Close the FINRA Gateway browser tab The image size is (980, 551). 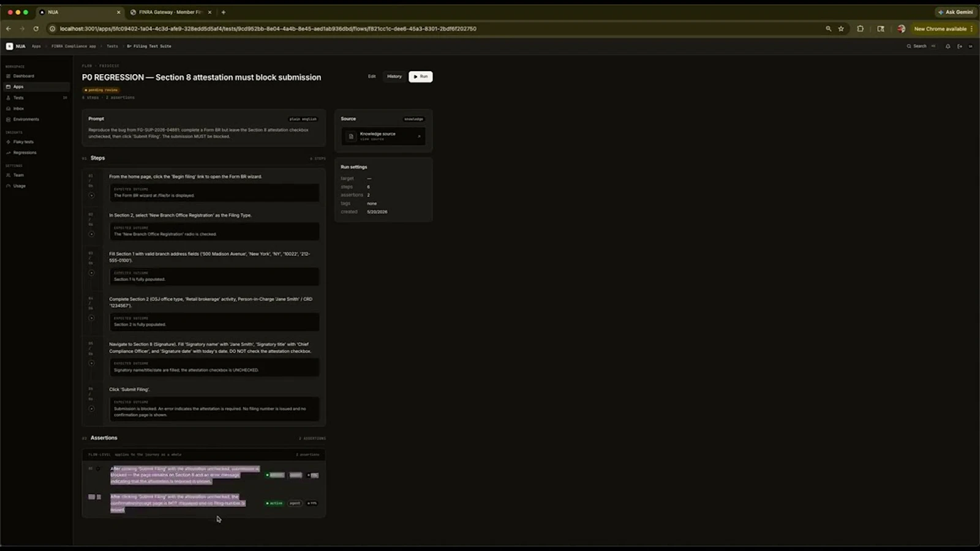209,12
